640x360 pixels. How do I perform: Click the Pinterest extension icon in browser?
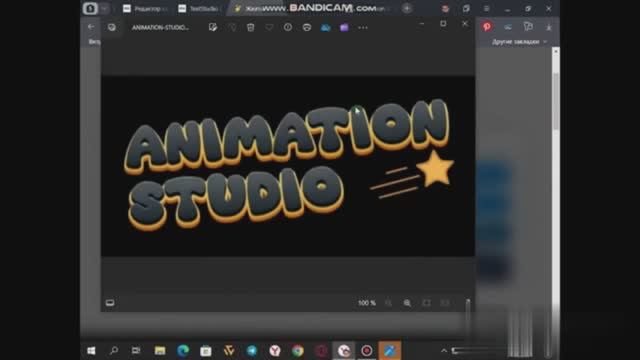point(487,27)
